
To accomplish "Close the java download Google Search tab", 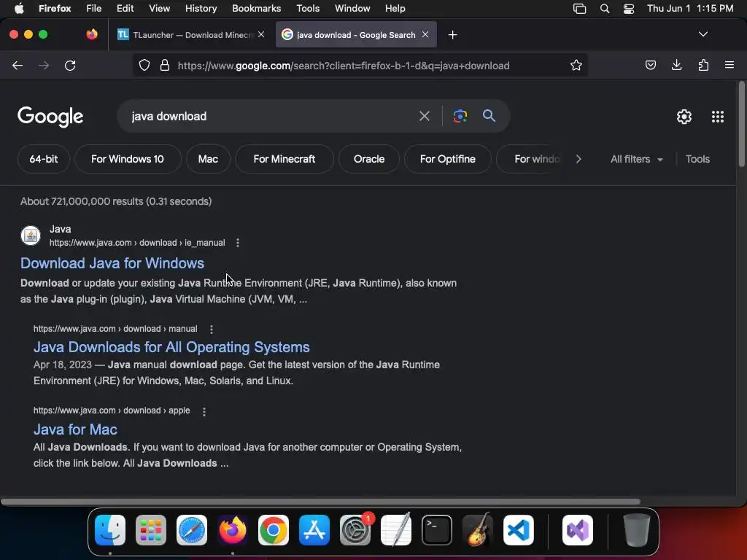I will [425, 34].
